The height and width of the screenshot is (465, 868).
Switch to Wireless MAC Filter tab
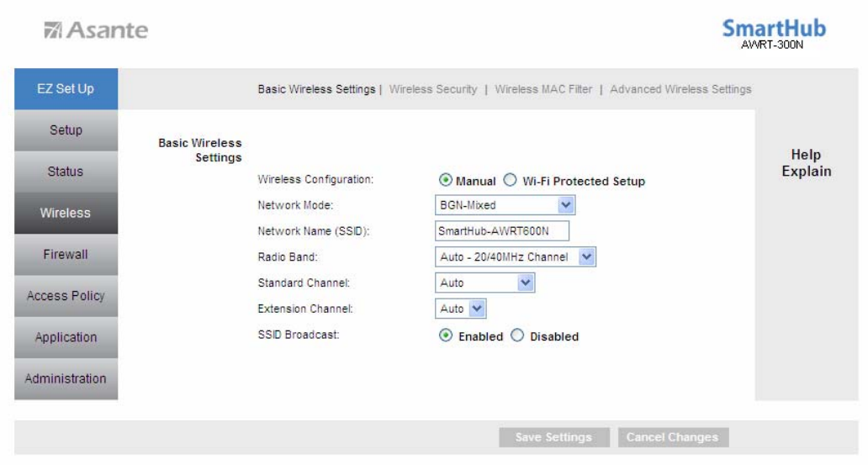tap(543, 89)
